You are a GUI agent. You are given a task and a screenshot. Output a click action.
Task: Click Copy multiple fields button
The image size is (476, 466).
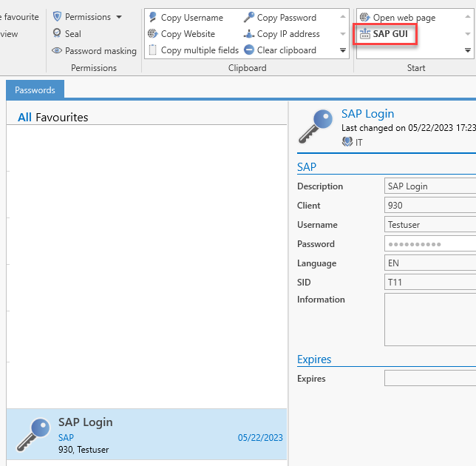coord(194,50)
